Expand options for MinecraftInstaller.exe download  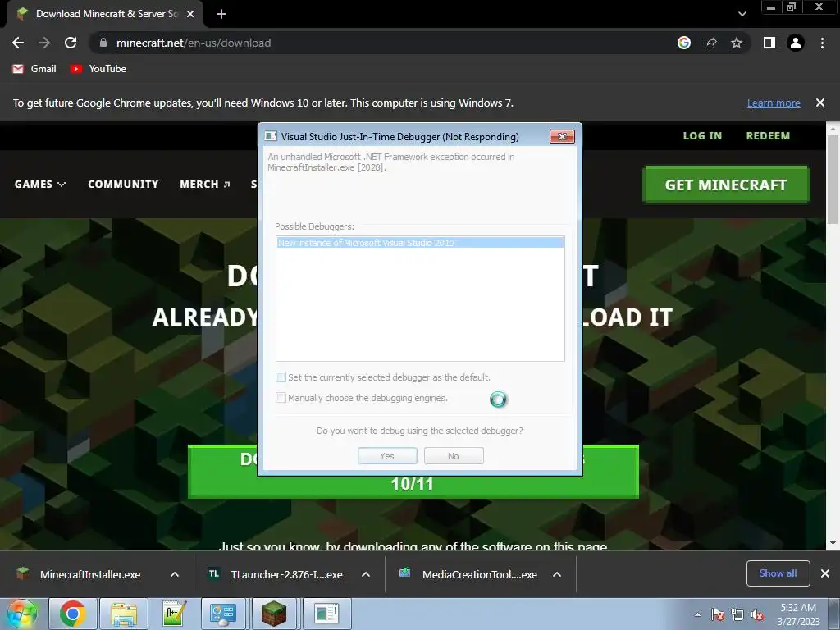coord(175,574)
